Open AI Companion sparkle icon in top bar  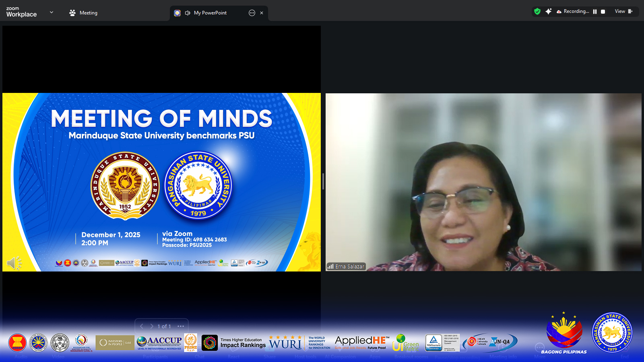[548, 11]
